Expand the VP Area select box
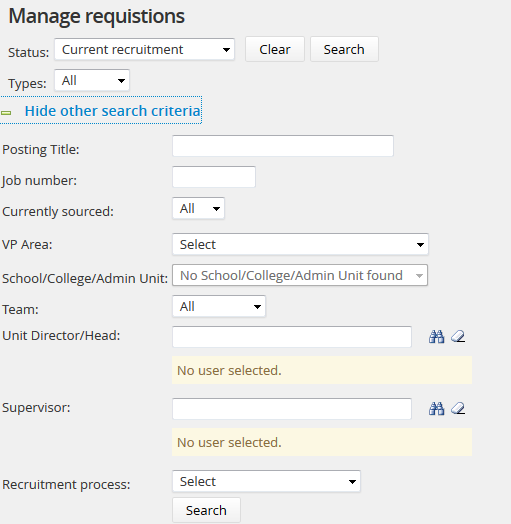The image size is (511, 524). click(x=300, y=244)
